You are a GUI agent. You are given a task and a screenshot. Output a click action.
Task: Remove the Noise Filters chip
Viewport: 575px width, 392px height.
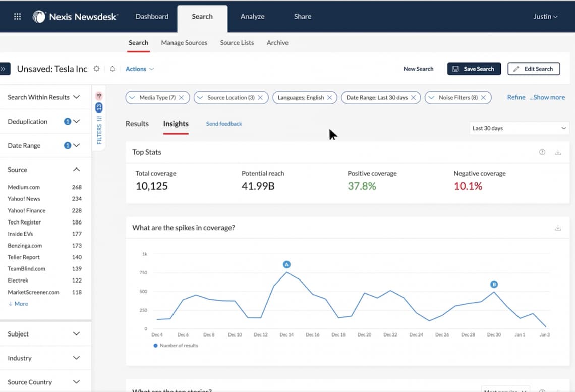pos(483,97)
